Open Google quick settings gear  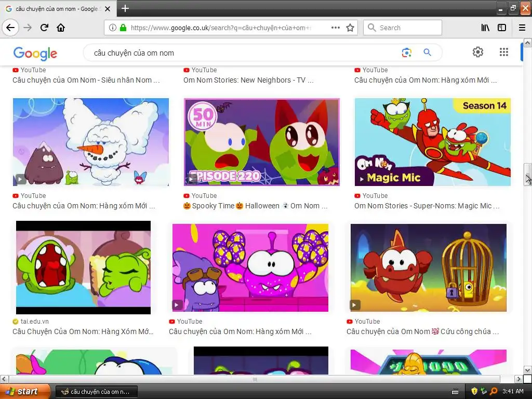pyautogui.click(x=478, y=52)
